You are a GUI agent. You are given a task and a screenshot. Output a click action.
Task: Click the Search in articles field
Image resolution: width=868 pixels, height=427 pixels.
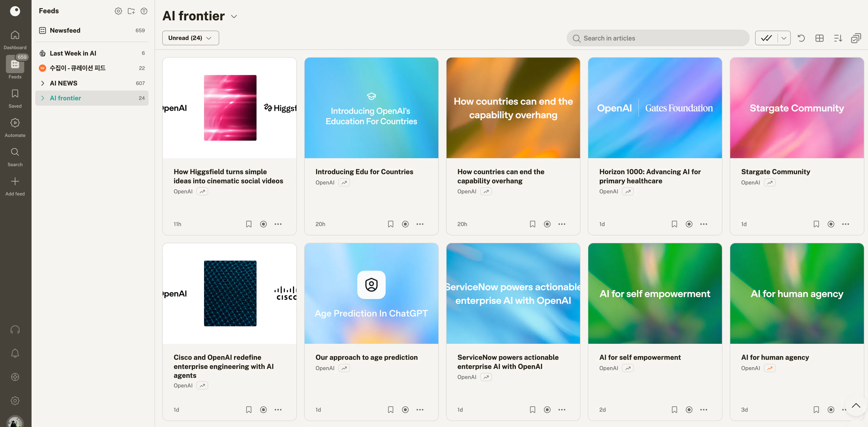pos(658,38)
